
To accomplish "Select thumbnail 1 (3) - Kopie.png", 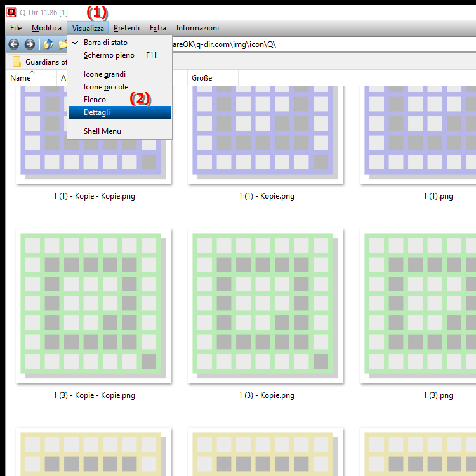I will [265, 306].
